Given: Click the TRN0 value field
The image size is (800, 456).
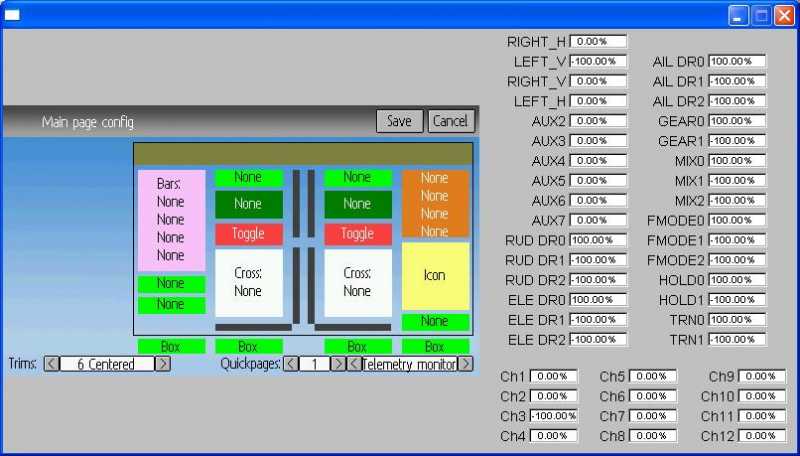Looking at the screenshot, I should 737,320.
